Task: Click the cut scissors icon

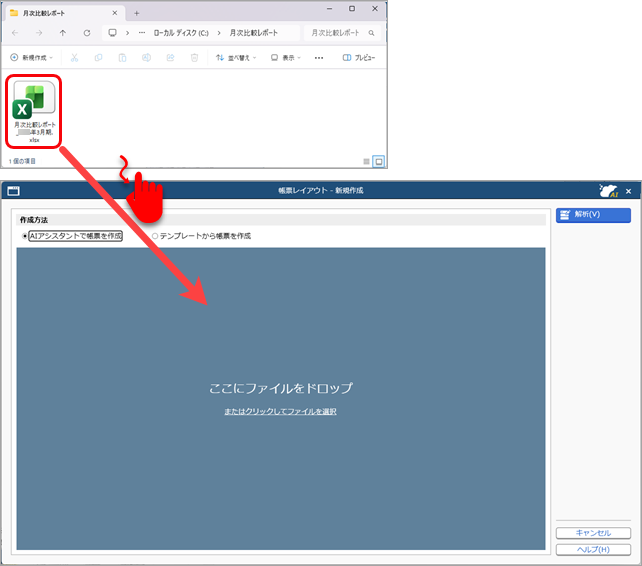Action: tap(74, 58)
